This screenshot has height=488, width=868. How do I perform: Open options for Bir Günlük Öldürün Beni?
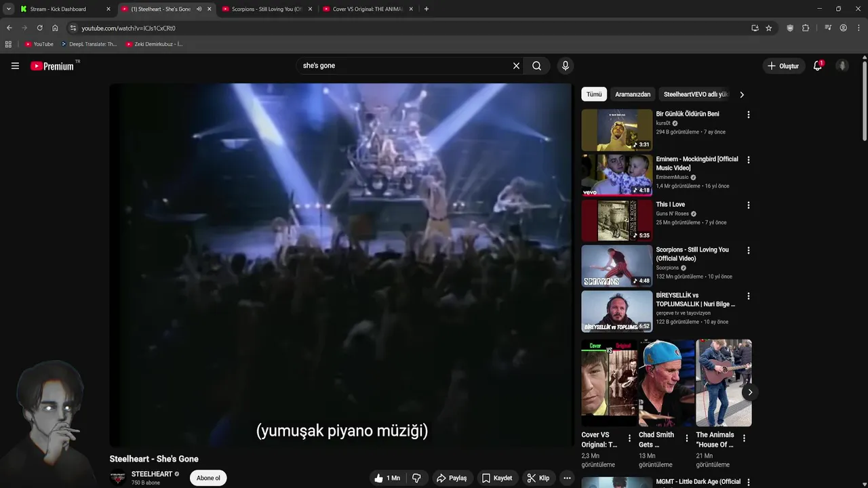tap(749, 115)
